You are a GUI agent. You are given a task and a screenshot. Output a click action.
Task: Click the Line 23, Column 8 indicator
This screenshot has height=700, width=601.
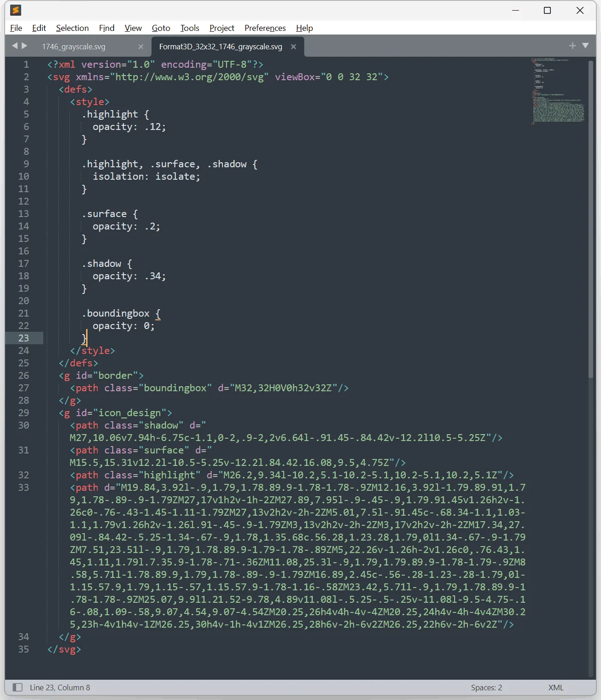(x=59, y=687)
